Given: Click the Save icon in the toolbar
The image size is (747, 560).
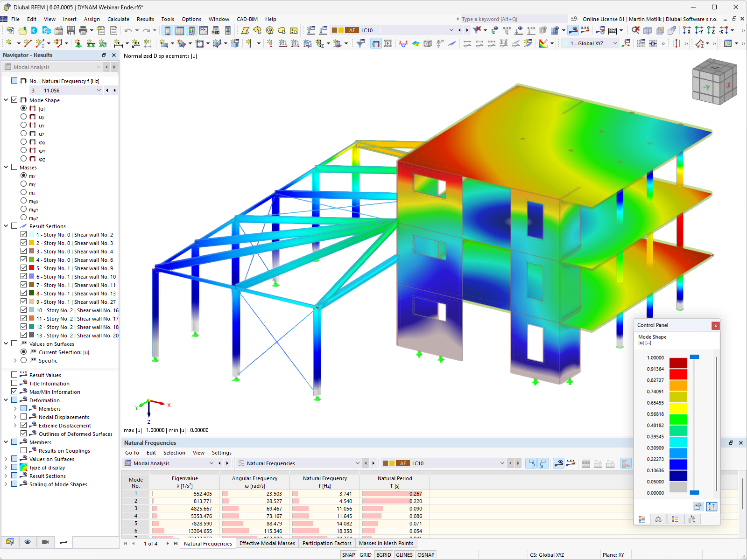Looking at the screenshot, I should (x=71, y=30).
